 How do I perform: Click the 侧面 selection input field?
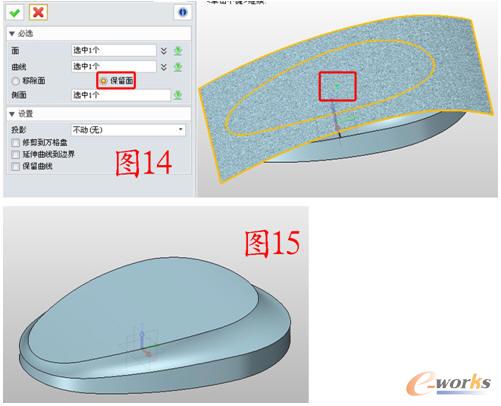[121, 95]
